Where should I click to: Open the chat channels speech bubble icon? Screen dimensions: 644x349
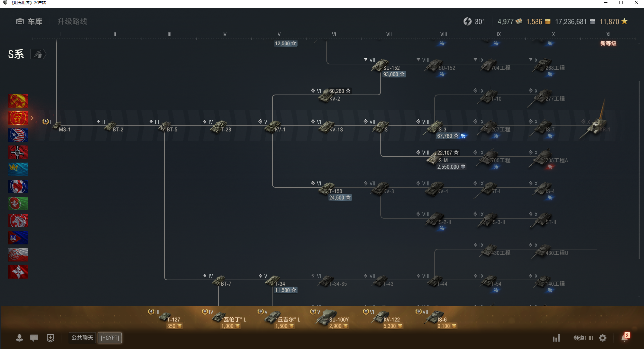pyautogui.click(x=34, y=338)
